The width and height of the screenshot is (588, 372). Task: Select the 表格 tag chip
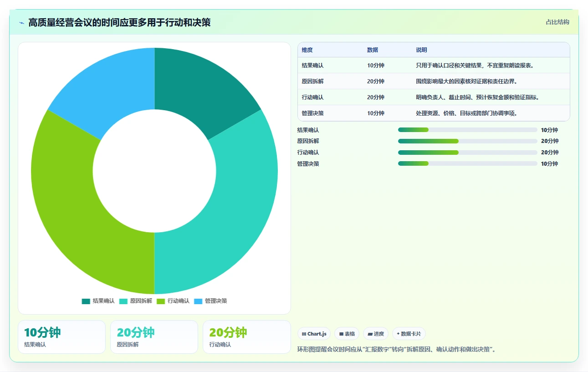tap(347, 334)
